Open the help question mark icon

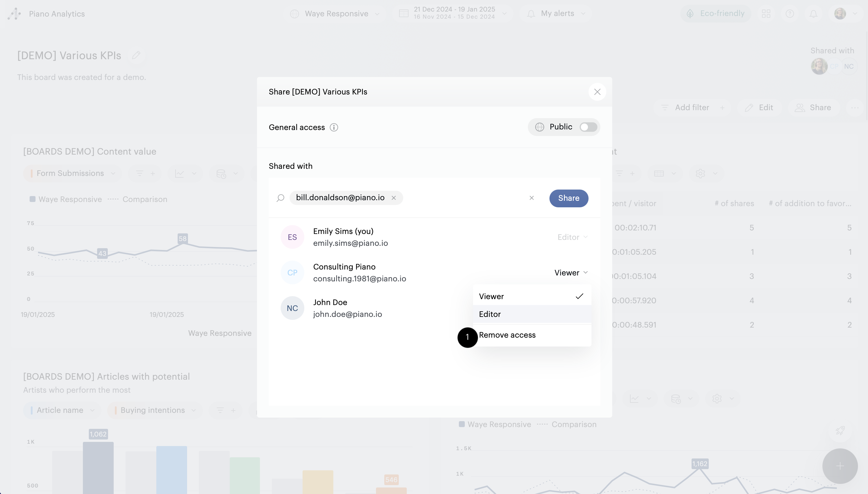[790, 14]
